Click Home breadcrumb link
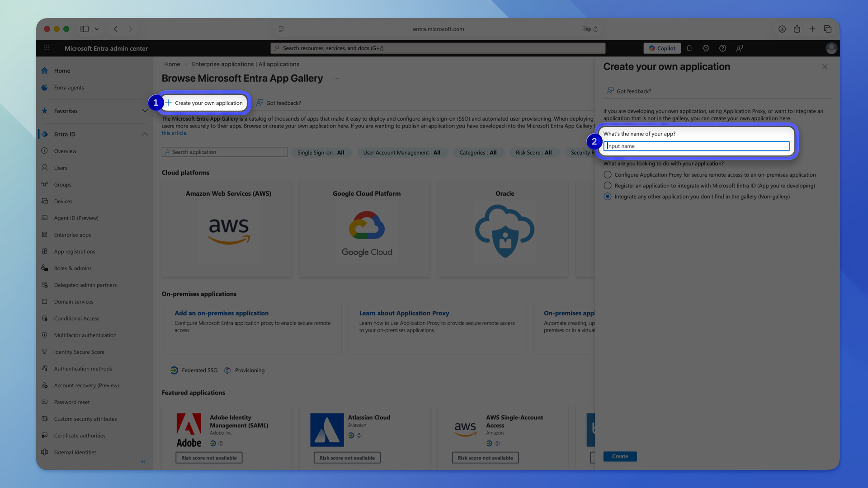 tap(172, 64)
